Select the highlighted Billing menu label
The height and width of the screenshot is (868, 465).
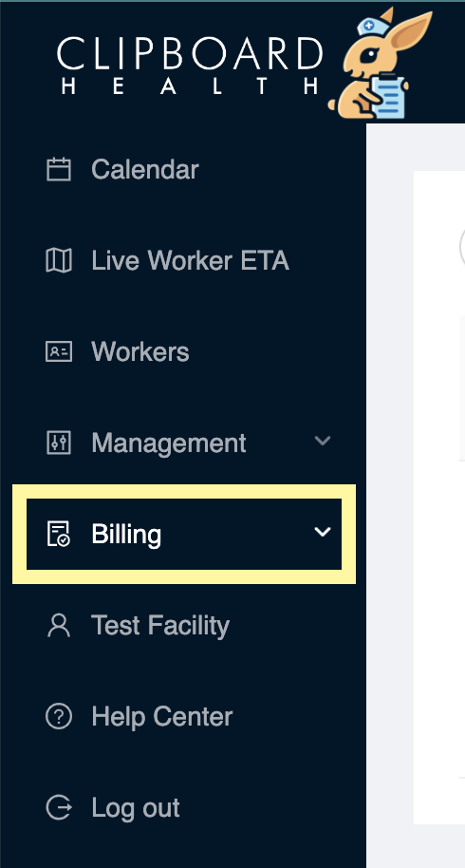(x=126, y=535)
